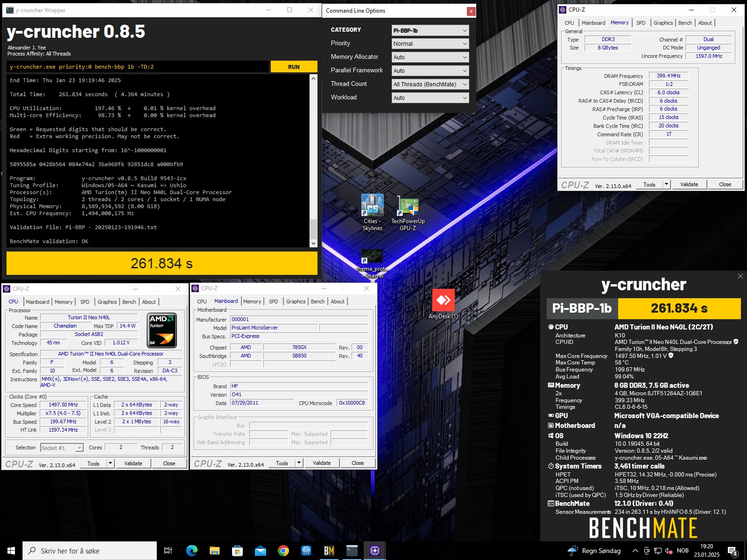747x560 pixels.
Task: Open File Explorer from the taskbar
Action: pyautogui.click(x=214, y=551)
